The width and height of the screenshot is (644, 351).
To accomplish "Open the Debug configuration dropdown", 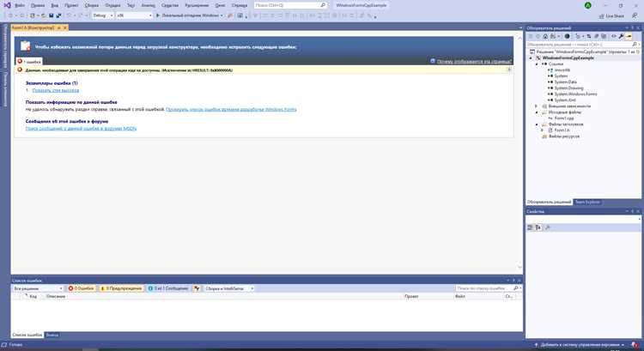I will pyautogui.click(x=103, y=15).
